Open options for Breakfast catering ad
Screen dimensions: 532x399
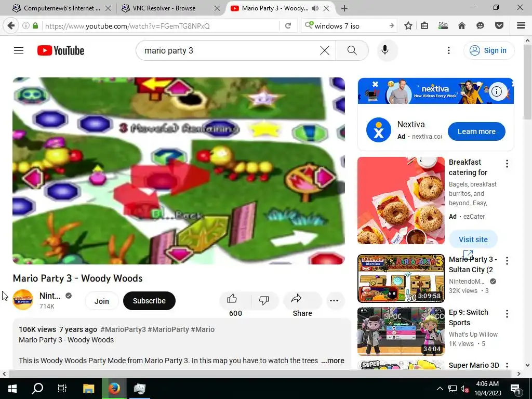click(507, 164)
